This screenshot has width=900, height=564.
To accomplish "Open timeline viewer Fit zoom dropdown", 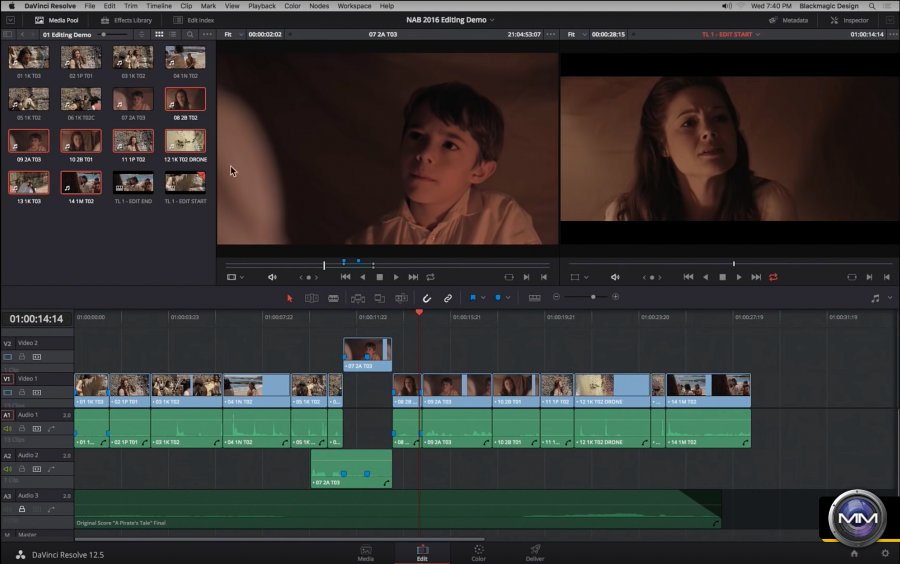I will [576, 34].
